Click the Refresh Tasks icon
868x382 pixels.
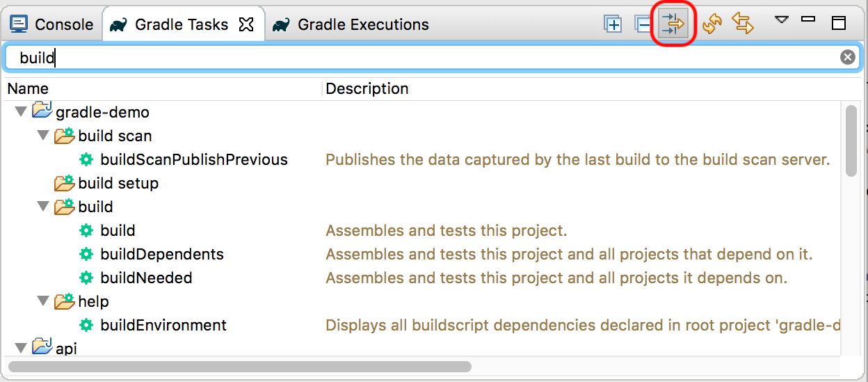click(x=712, y=24)
